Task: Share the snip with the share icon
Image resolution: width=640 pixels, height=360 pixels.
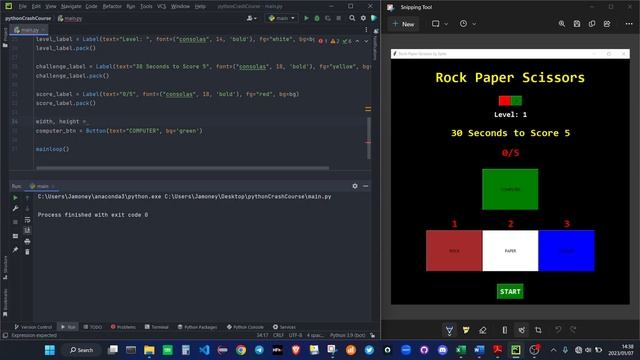Action: click(x=607, y=24)
